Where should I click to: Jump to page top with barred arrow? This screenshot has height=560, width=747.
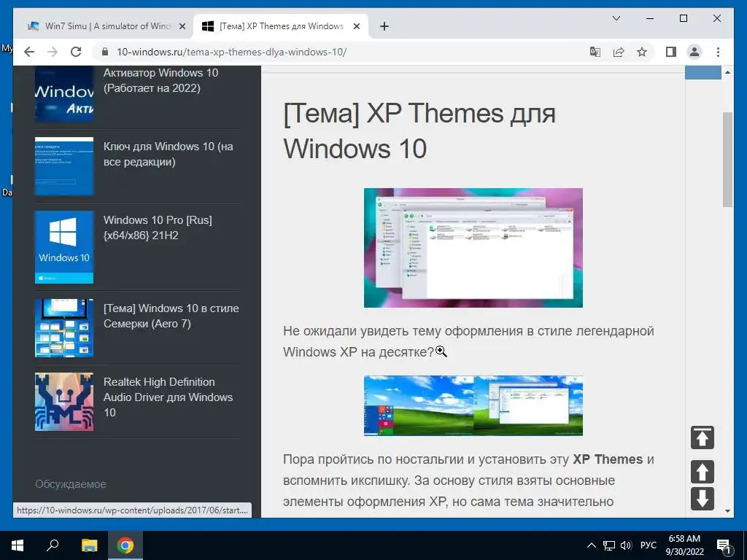click(x=703, y=437)
